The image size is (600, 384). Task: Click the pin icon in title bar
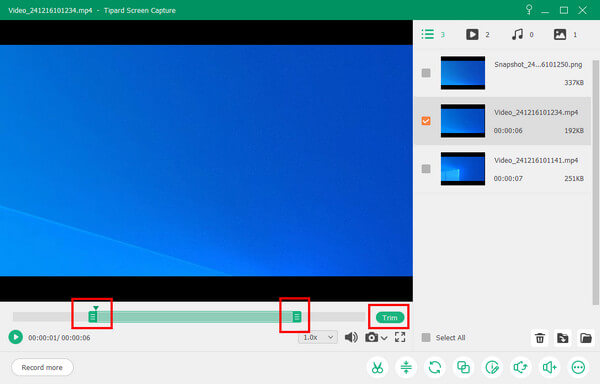[529, 10]
